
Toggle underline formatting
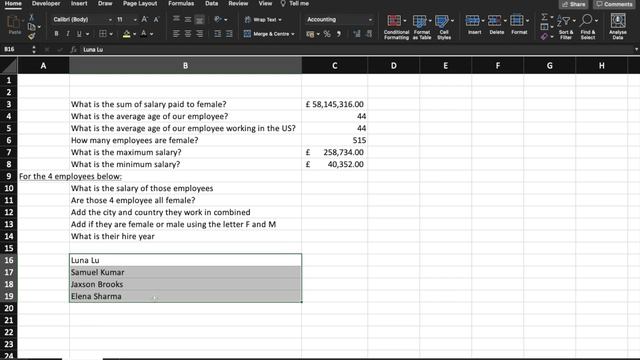(79, 34)
